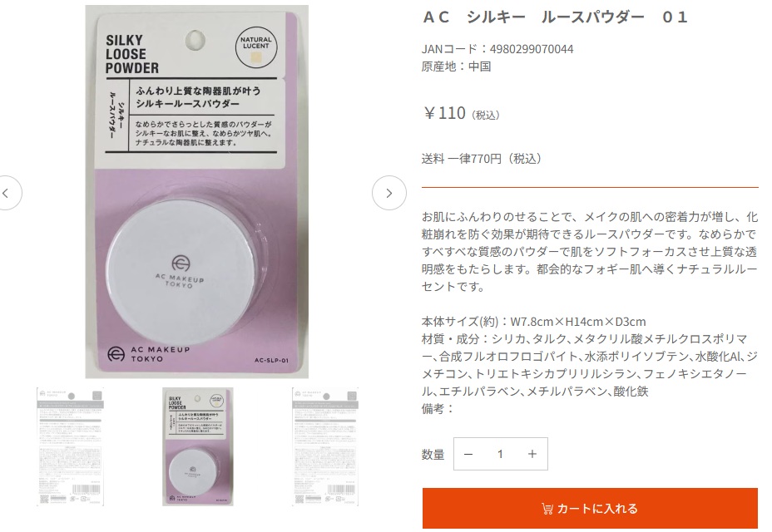Increase quantity with the plus button
772x532 pixels.
pyautogui.click(x=532, y=454)
